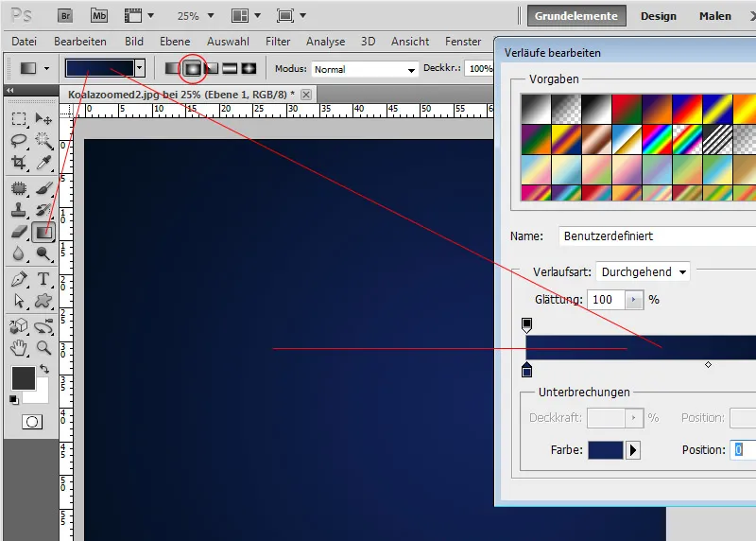
Task: Choose Diamond Gradient style
Action: [x=249, y=68]
